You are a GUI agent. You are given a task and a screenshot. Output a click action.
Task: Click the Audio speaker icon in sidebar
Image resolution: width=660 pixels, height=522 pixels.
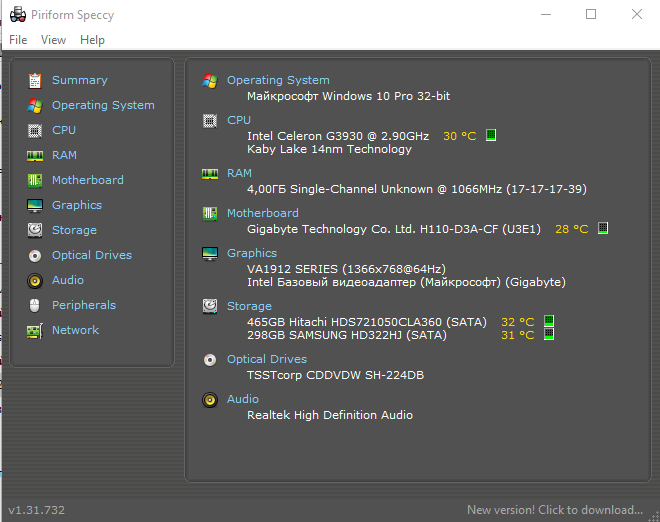pyautogui.click(x=35, y=280)
